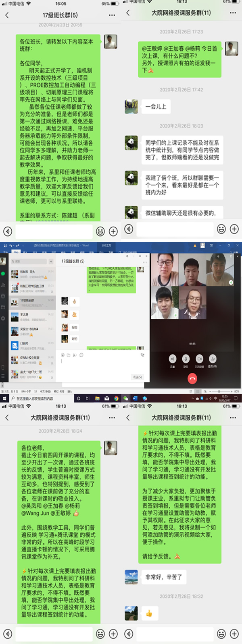Open the more options menu in mobile 17级班长群 header
This screenshot has height=644, width=242.
tap(112, 15)
